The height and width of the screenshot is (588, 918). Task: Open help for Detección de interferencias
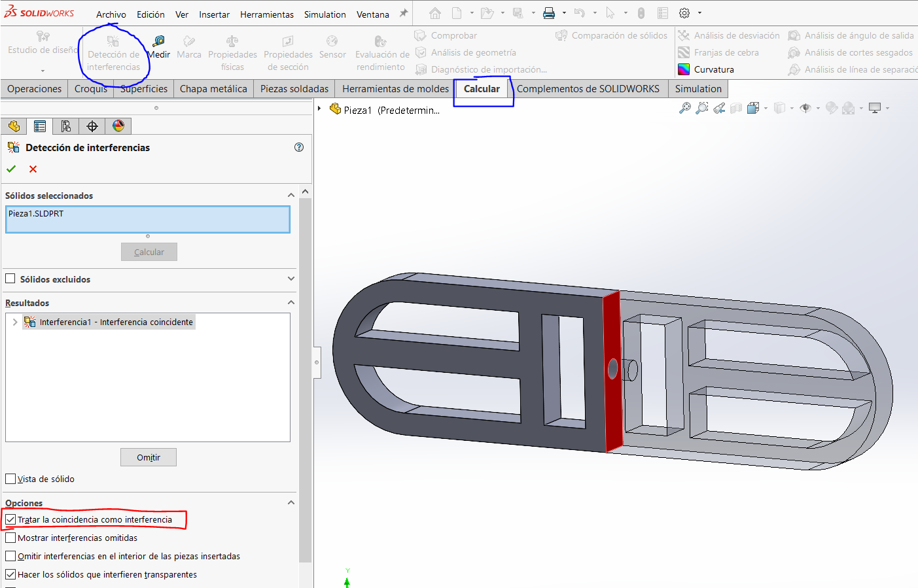pyautogui.click(x=299, y=147)
